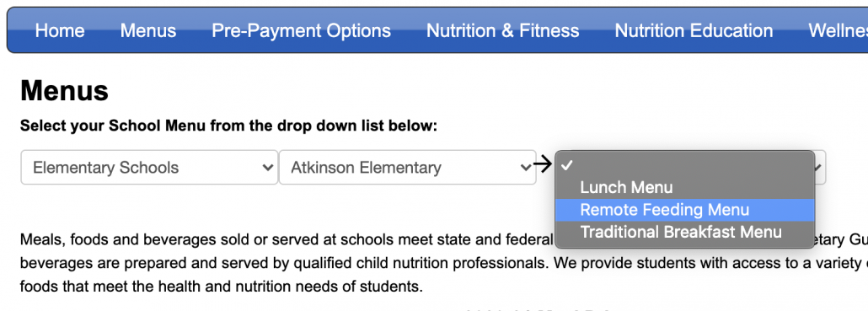Click the paragraph about meals and beverages

click(x=444, y=264)
